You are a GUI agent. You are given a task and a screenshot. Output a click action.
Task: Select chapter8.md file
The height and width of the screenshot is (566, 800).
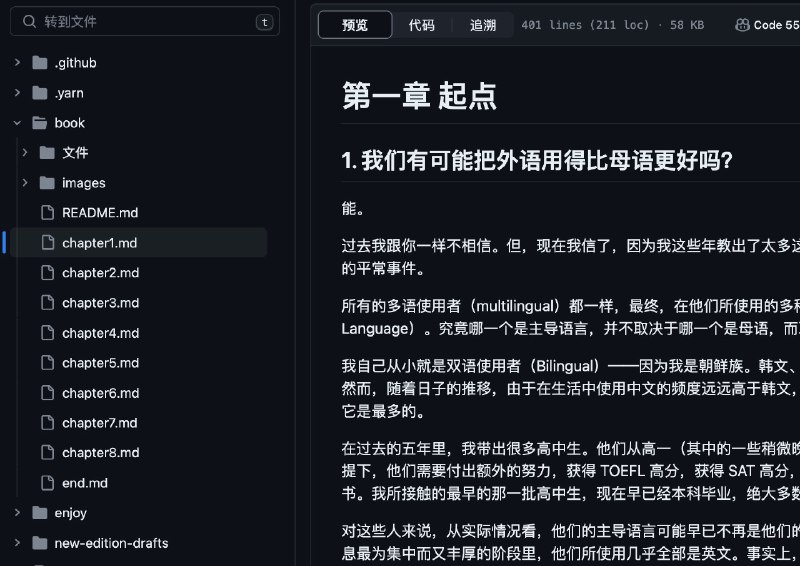point(100,453)
